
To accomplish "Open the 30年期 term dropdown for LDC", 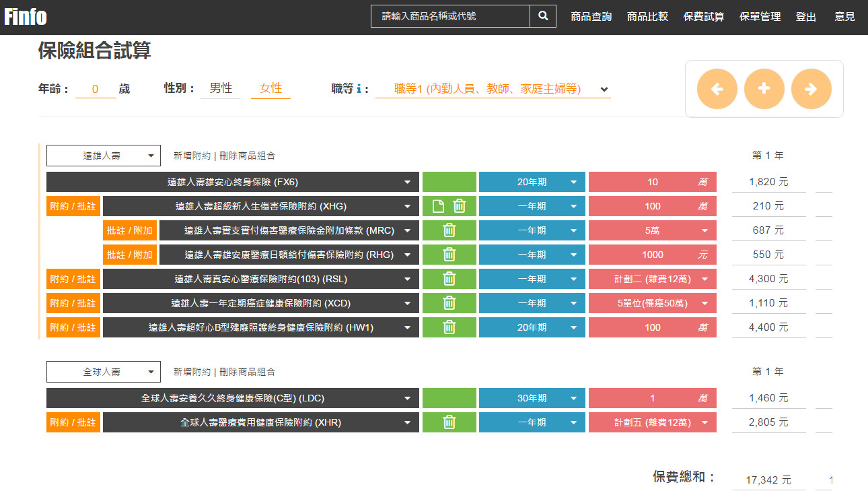I will (x=532, y=398).
